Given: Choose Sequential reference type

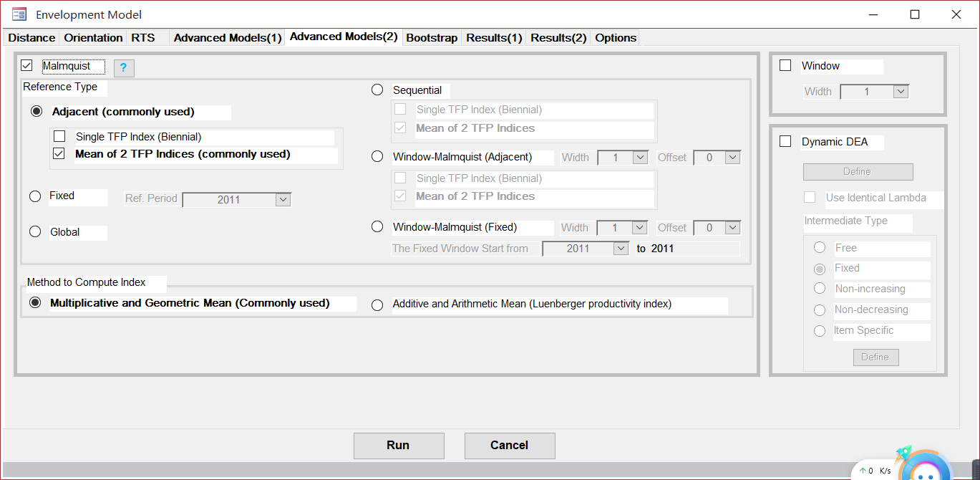Looking at the screenshot, I should (377, 90).
